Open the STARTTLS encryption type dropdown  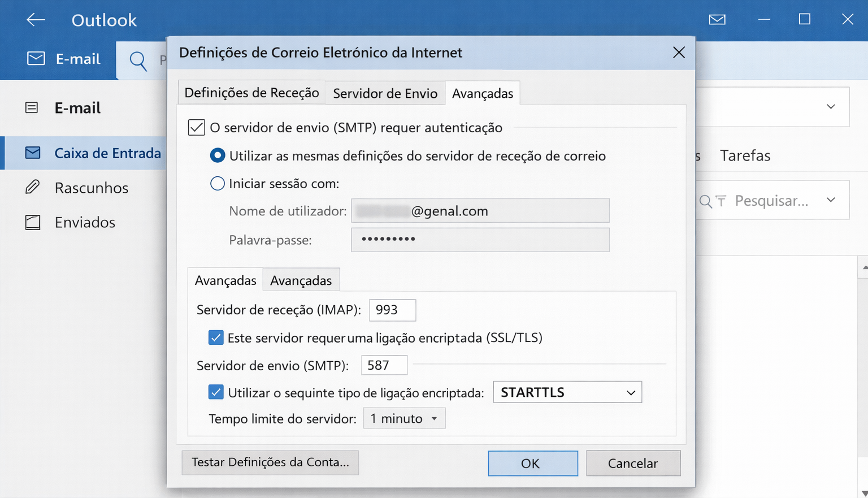click(567, 392)
